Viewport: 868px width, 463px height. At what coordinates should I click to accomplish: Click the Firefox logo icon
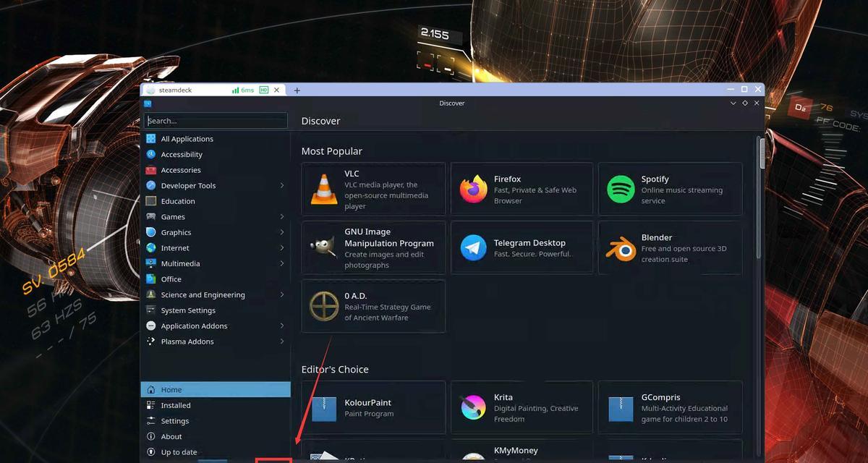474,190
